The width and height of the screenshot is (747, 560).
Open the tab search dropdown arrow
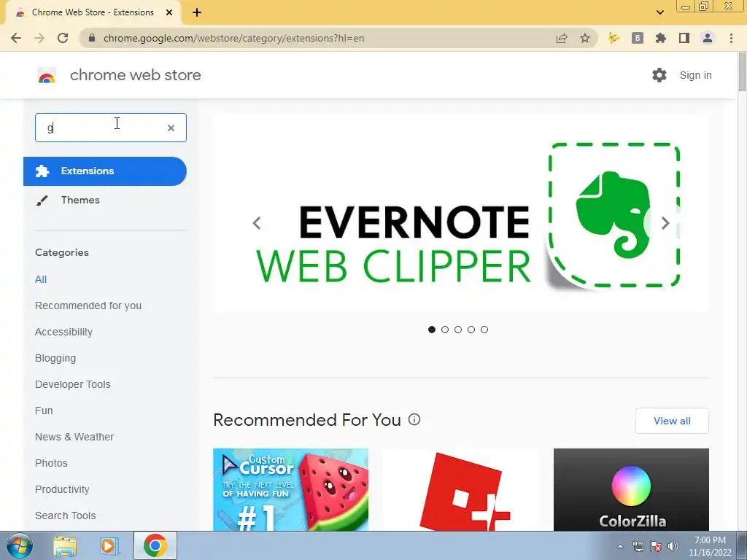pyautogui.click(x=659, y=12)
